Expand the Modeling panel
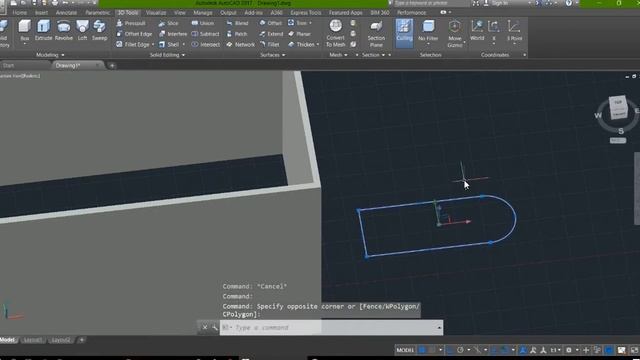Screen dimensions: 640x360 tap(50, 55)
